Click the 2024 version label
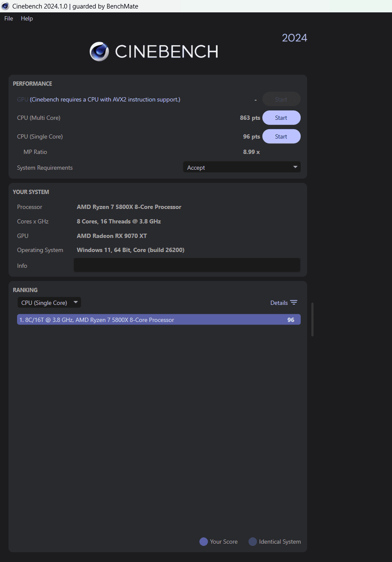 294,38
